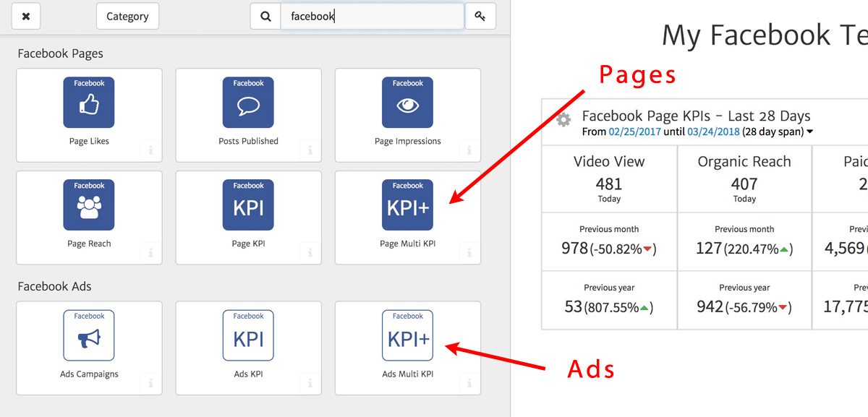Image resolution: width=868 pixels, height=417 pixels.
Task: Pick the Ads Multi KPI+ icon
Action: (x=407, y=335)
